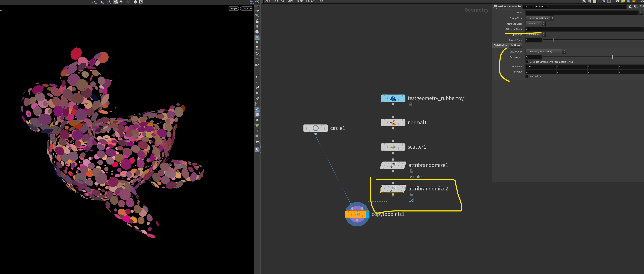Open the Layout menu
Screen dimensions: 644x274
click(x=310, y=1)
